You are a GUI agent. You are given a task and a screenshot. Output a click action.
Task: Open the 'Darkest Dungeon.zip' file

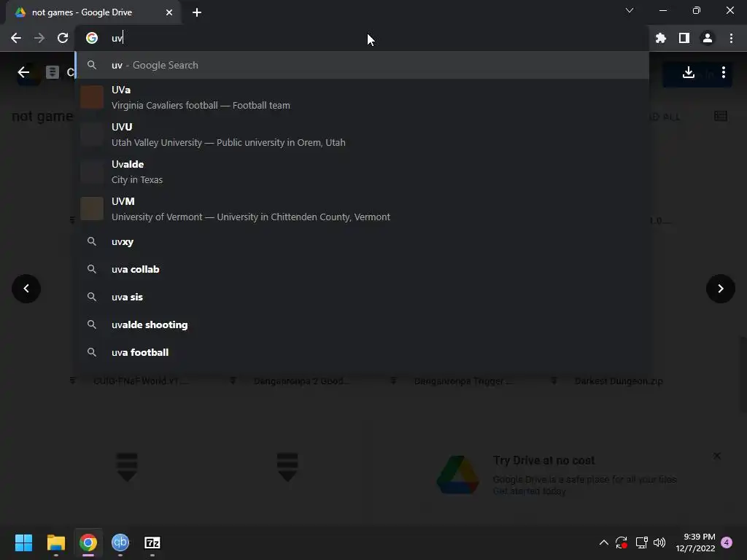[x=619, y=381]
